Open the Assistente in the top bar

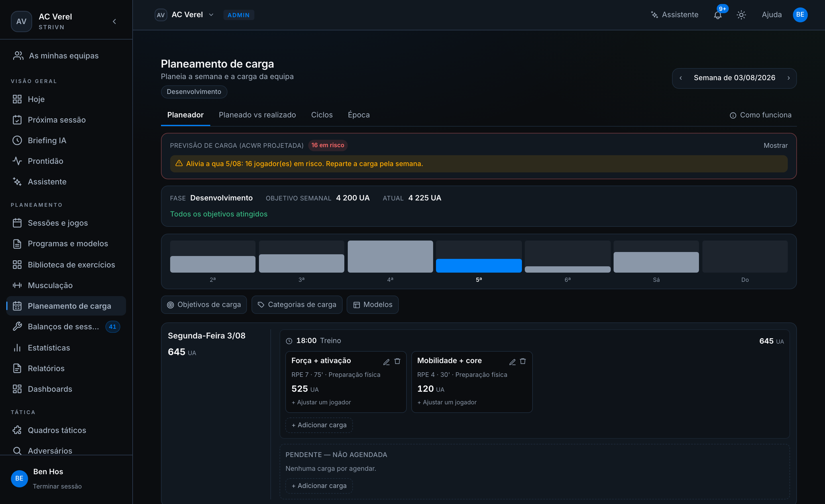[x=674, y=15]
